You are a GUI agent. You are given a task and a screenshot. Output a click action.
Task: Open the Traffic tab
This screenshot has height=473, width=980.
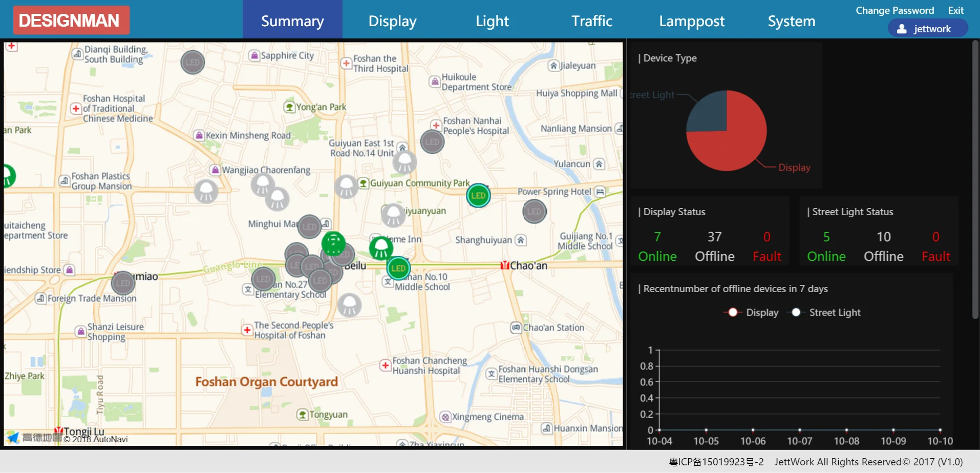592,20
